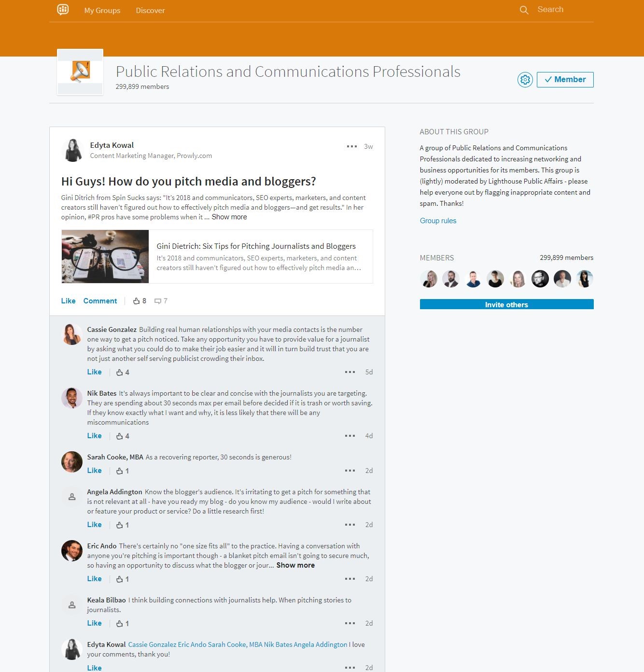Image resolution: width=644 pixels, height=672 pixels.
Task: Click the Invite others button
Action: [x=507, y=304]
